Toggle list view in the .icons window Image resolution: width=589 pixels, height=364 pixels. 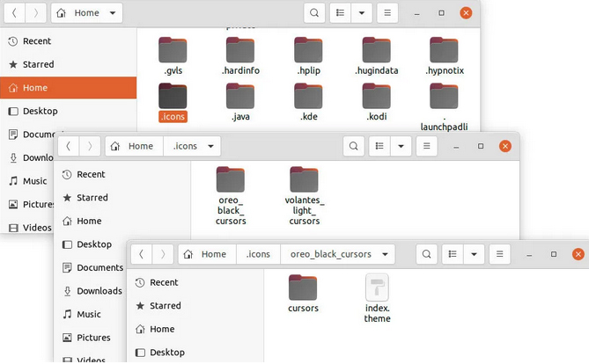379,146
